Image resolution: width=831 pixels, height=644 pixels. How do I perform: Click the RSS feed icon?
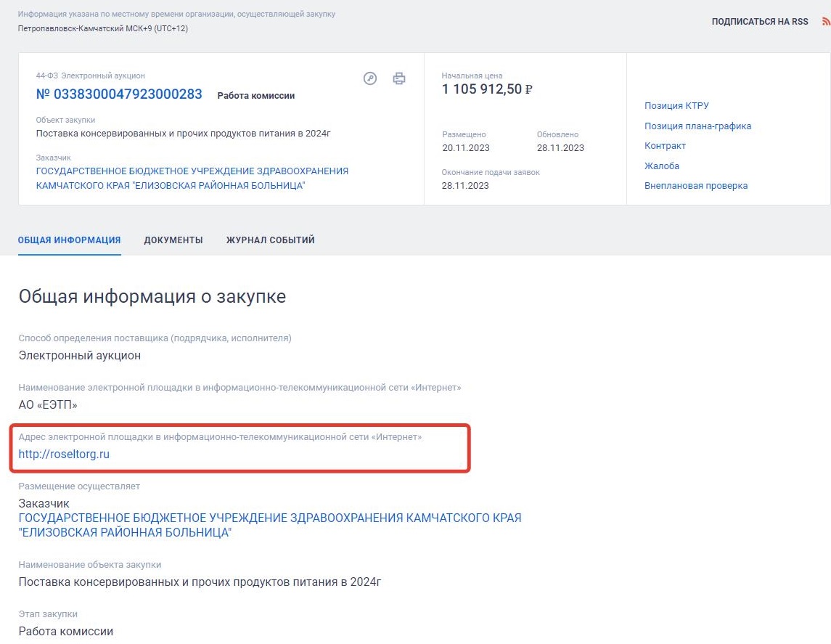(x=826, y=22)
